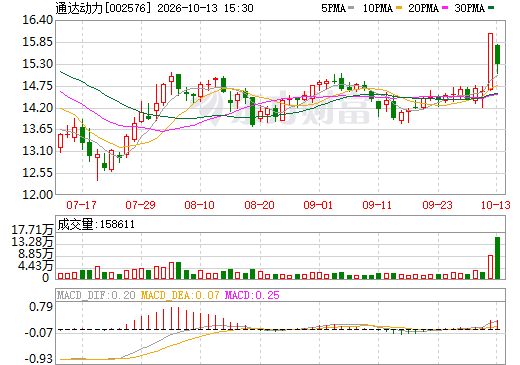Click the 15.85 price axis label

point(38,42)
